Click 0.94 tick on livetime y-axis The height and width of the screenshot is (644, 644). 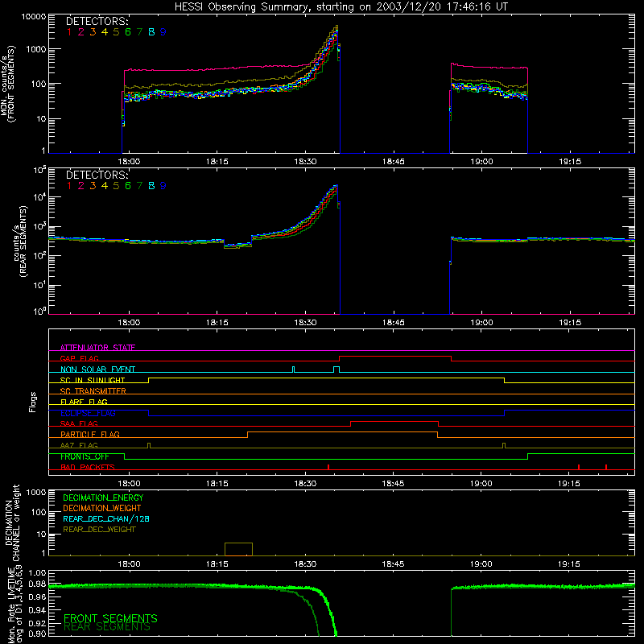tap(37, 610)
